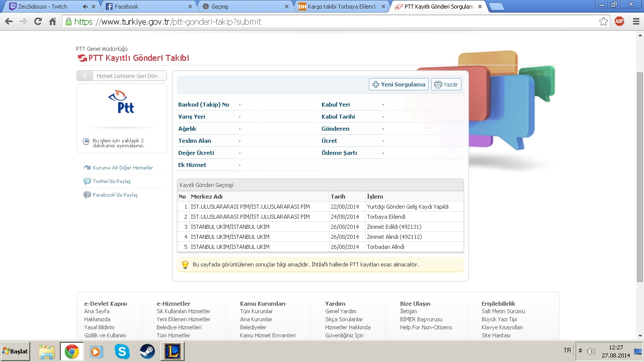Click the Torbaya Eklendi table cell
This screenshot has width=644, height=362.
pos(414,217)
